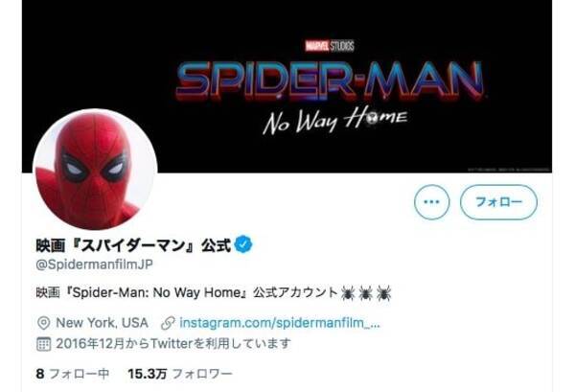Click the フォロー follow button
Viewport: 575px width, 392px height.
coord(498,202)
